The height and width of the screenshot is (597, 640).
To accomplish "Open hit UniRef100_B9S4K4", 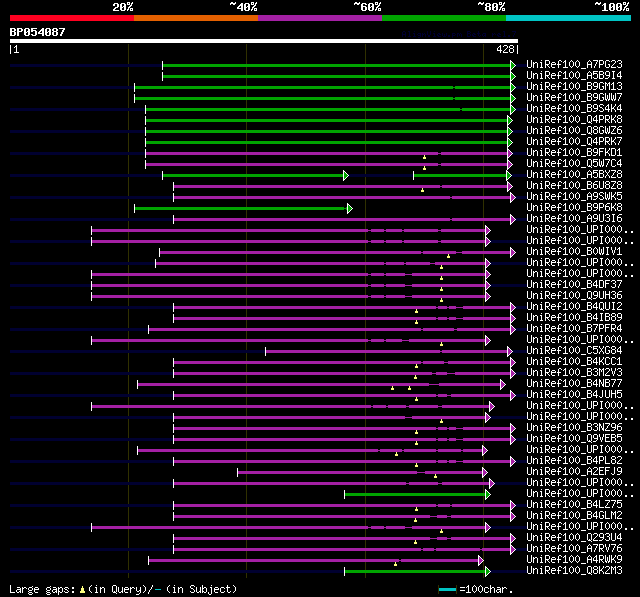I will [574, 109].
